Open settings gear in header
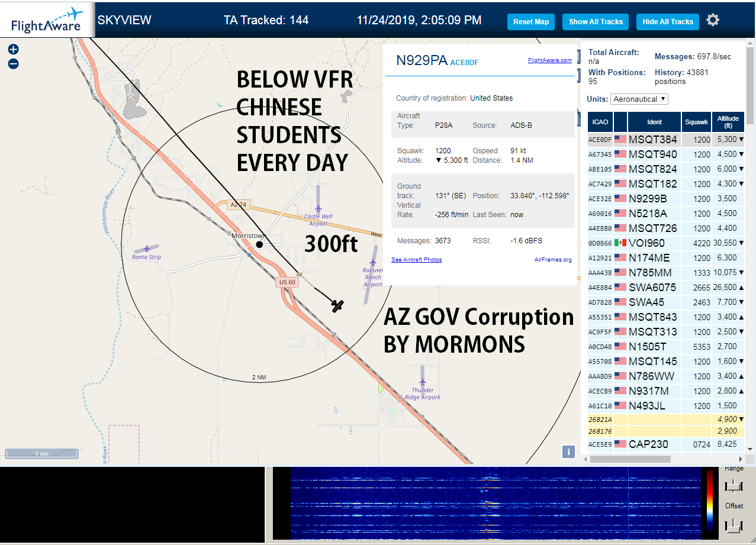This screenshot has width=756, height=545. click(x=713, y=20)
